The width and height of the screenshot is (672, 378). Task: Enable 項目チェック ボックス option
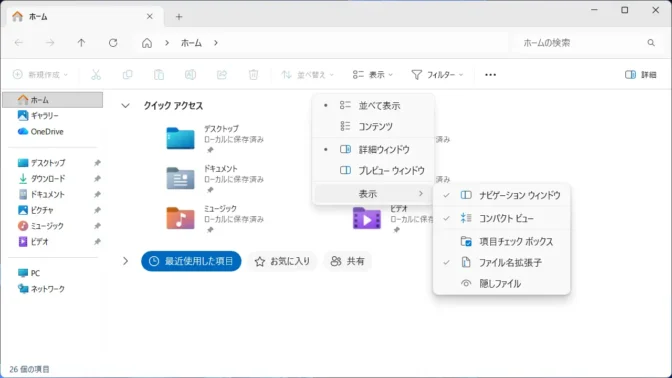click(x=501, y=242)
